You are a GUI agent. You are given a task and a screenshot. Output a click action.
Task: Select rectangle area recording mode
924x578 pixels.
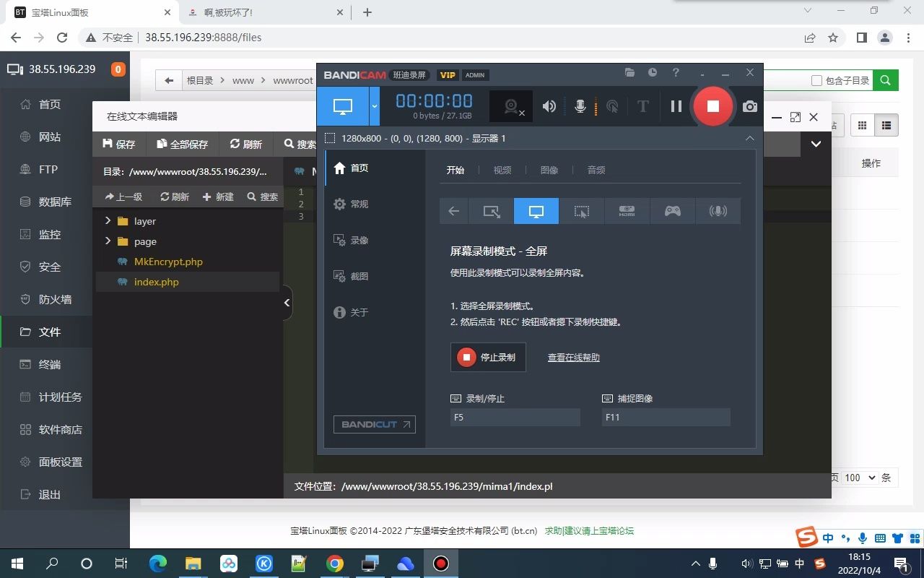[x=491, y=211]
